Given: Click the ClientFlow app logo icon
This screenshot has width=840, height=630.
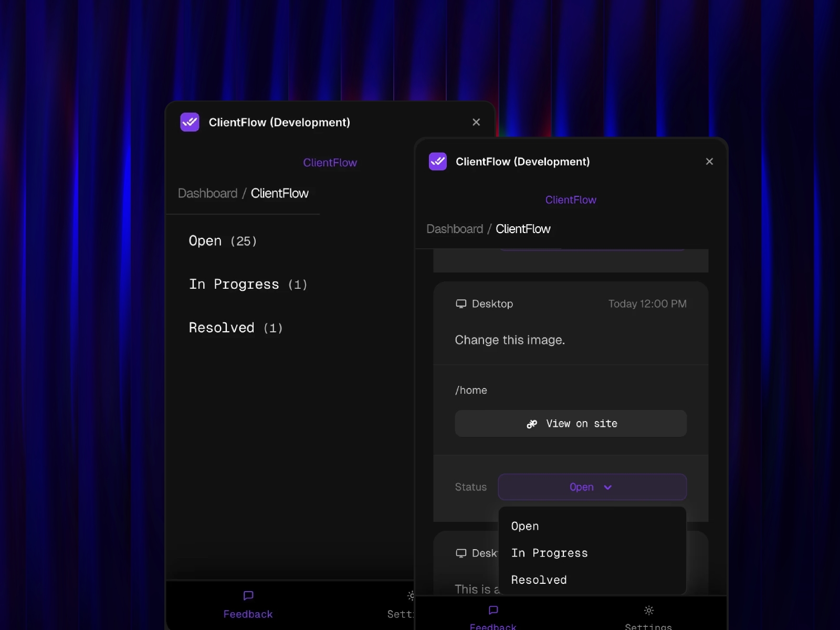Looking at the screenshot, I should (438, 162).
